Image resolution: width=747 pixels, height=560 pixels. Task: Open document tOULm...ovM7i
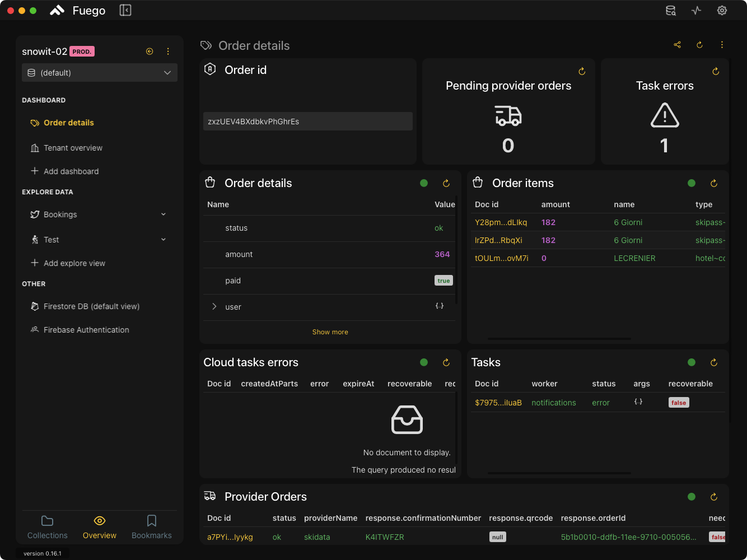[502, 258]
